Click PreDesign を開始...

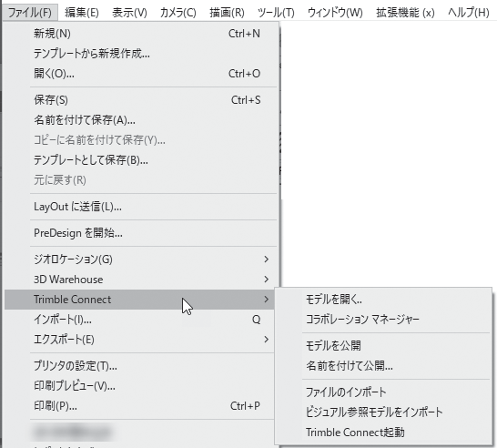(x=141, y=233)
